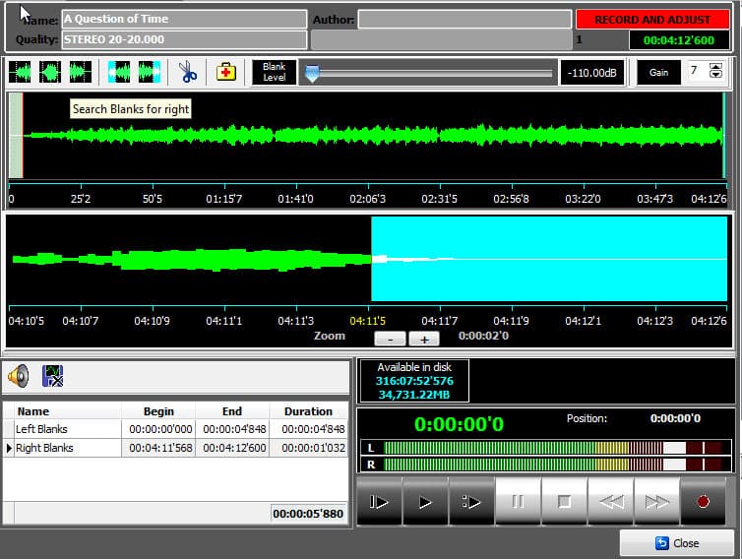Click the blue scissors cut icon
The height and width of the screenshot is (560, 742).
188,72
